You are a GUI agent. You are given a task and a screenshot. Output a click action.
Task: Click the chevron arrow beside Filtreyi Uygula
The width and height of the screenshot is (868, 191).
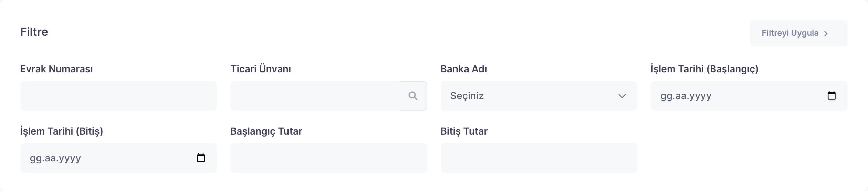(x=826, y=33)
